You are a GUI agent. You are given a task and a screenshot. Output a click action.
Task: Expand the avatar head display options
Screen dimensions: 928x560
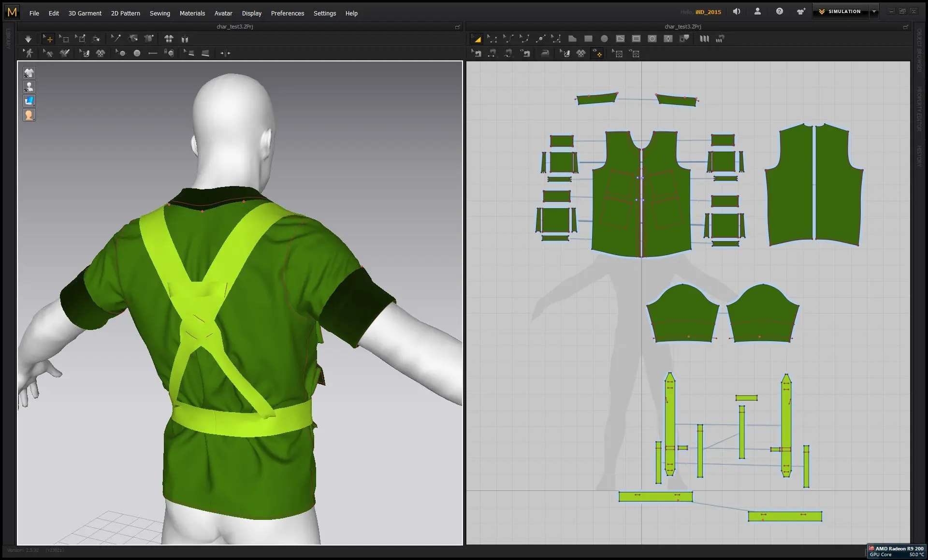point(29,115)
